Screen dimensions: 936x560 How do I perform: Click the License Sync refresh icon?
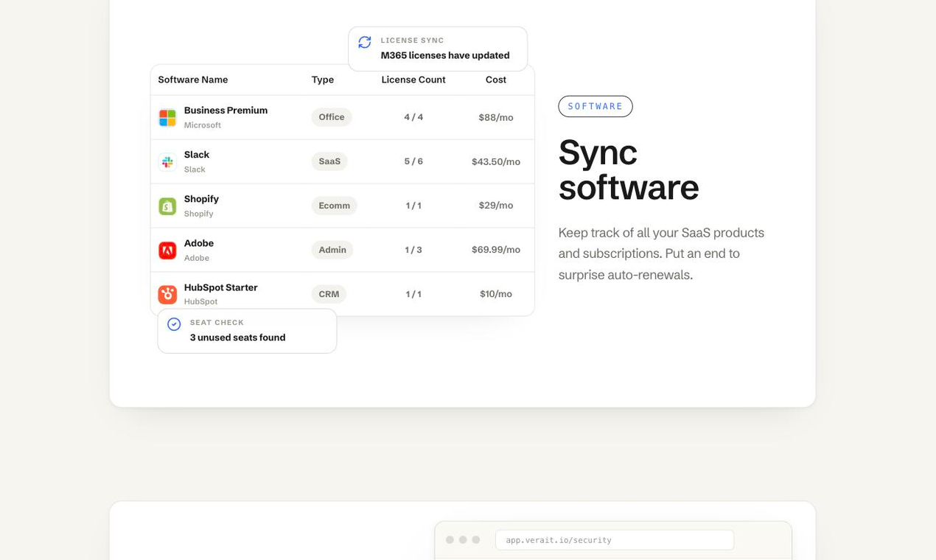click(365, 43)
